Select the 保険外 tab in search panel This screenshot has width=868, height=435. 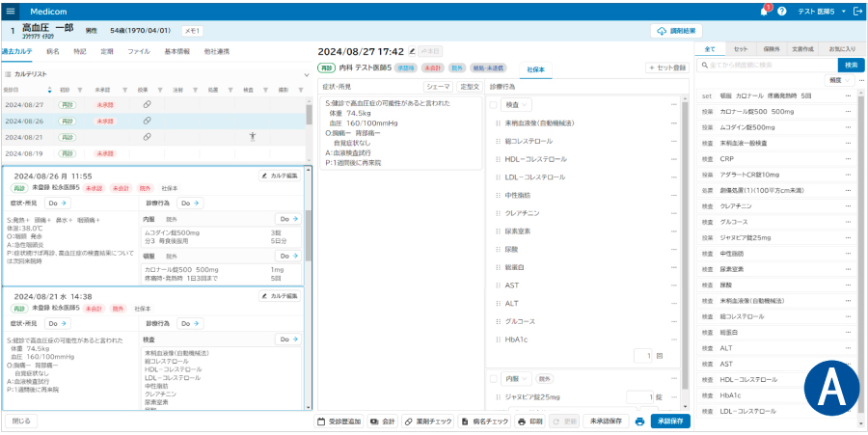[x=772, y=48]
